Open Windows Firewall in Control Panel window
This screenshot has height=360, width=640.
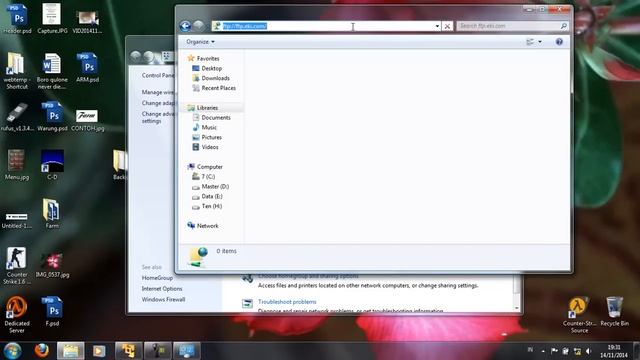click(163, 299)
